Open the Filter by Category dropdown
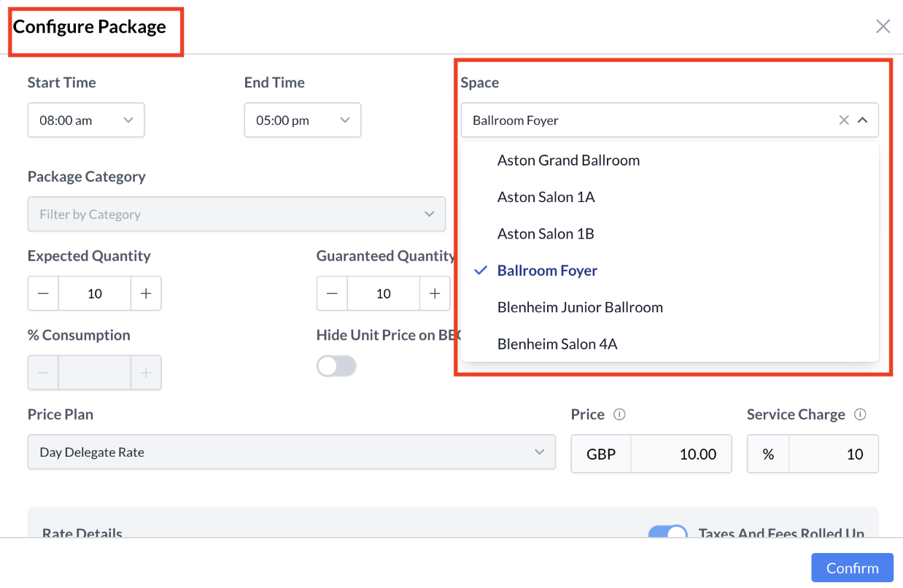This screenshot has height=588, width=903. point(236,214)
